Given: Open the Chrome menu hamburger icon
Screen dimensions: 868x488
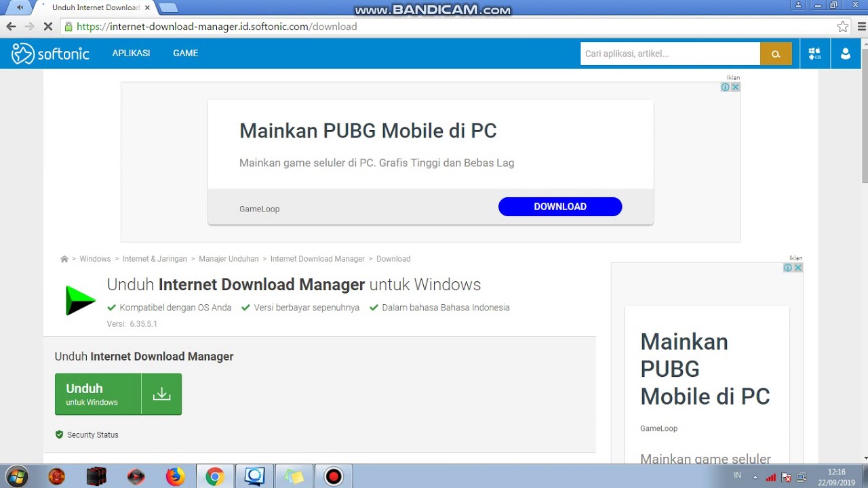Looking at the screenshot, I should pos(863,27).
